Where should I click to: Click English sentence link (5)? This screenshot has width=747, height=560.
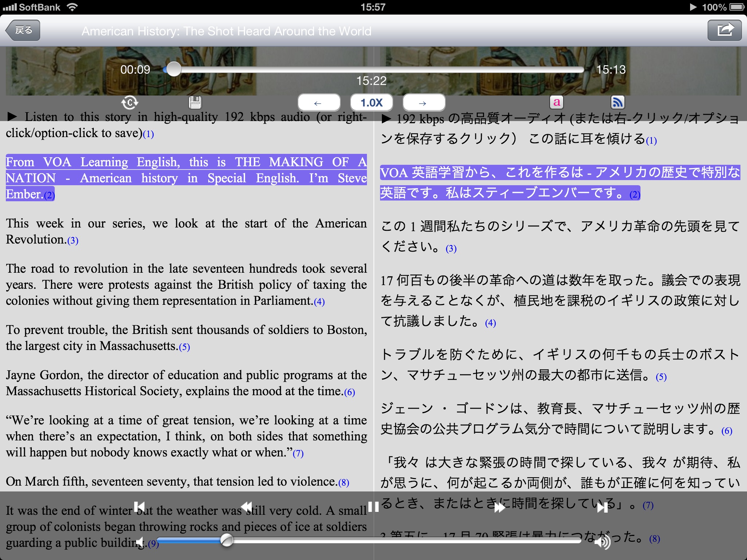184,347
